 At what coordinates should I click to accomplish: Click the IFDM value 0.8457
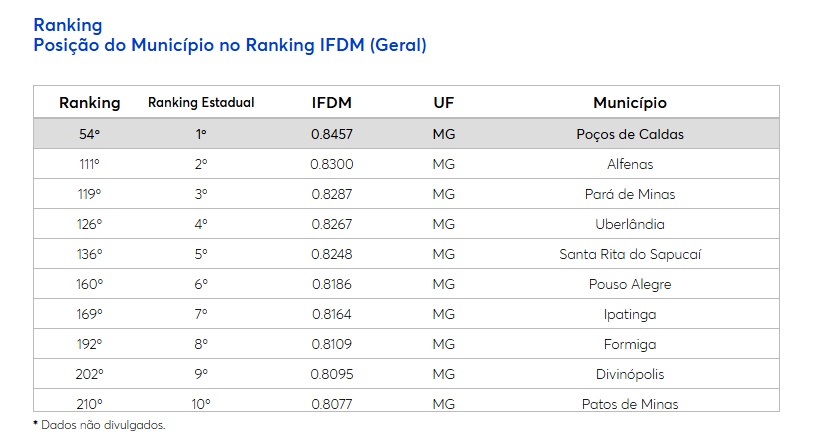(x=332, y=134)
